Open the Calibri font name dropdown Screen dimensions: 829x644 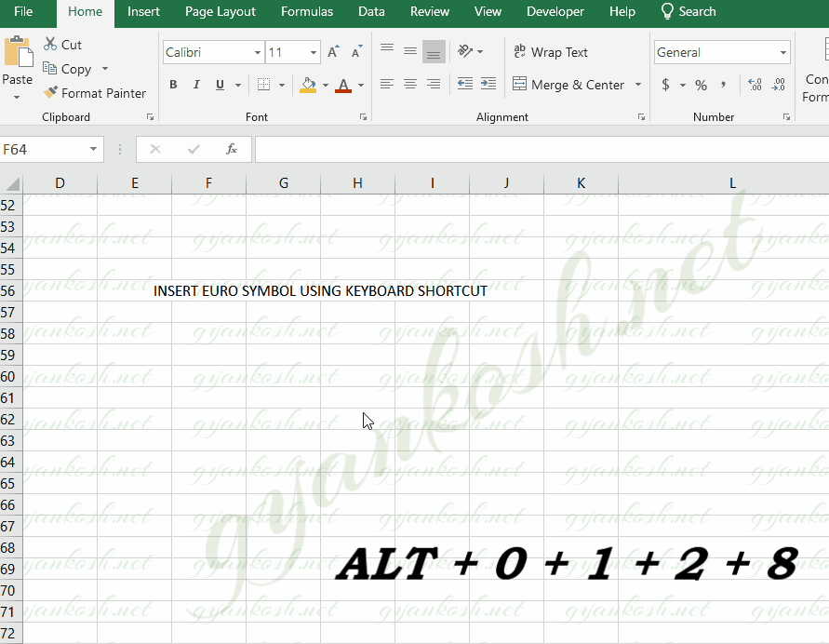tap(258, 52)
